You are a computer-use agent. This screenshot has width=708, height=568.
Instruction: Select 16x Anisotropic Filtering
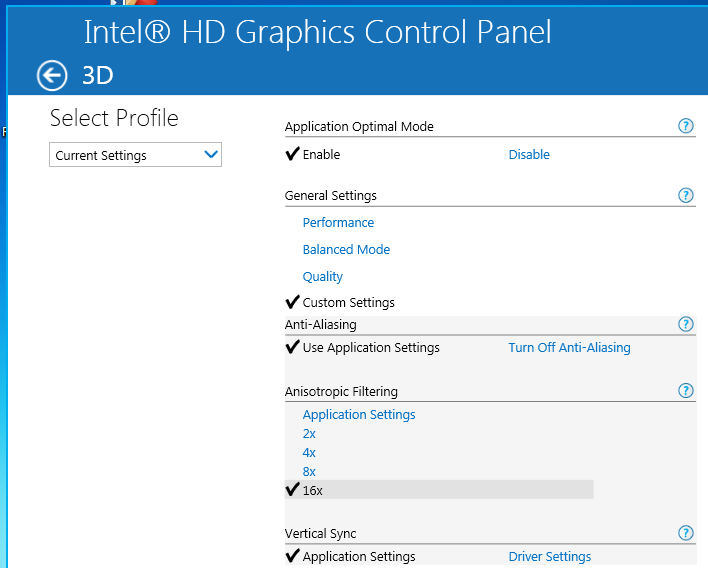439,489
